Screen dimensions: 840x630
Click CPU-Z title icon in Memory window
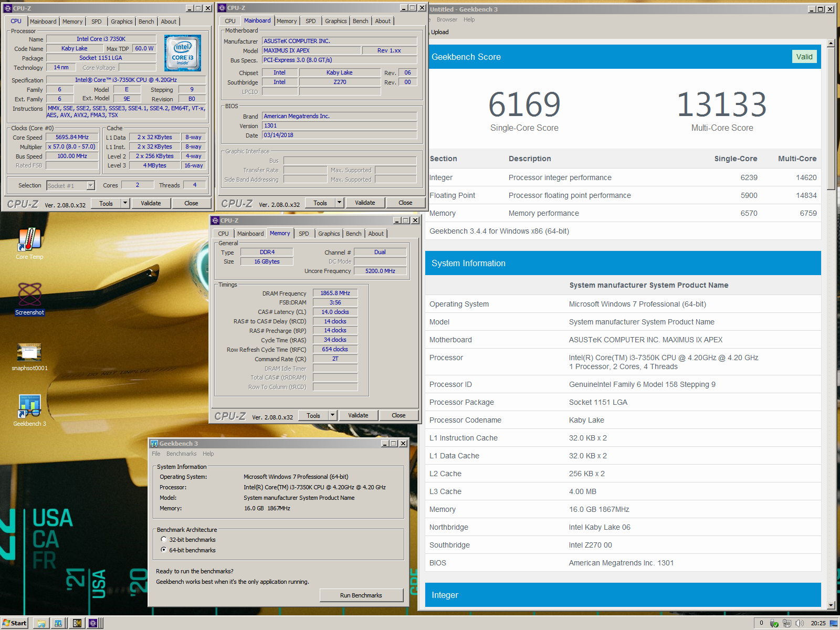pyautogui.click(x=215, y=220)
